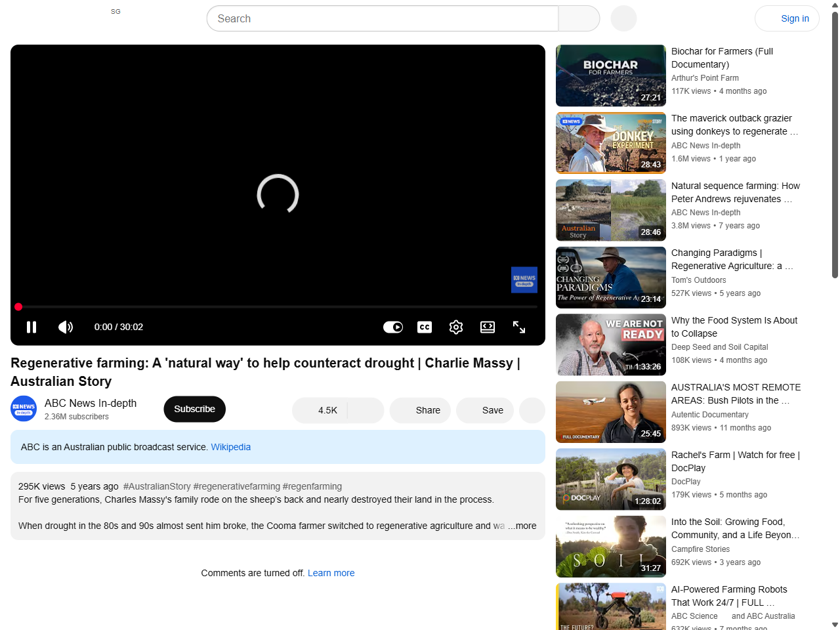Open The Donkey Experiment thumbnail
Viewport: 840px width, 630px height.
[x=611, y=143]
